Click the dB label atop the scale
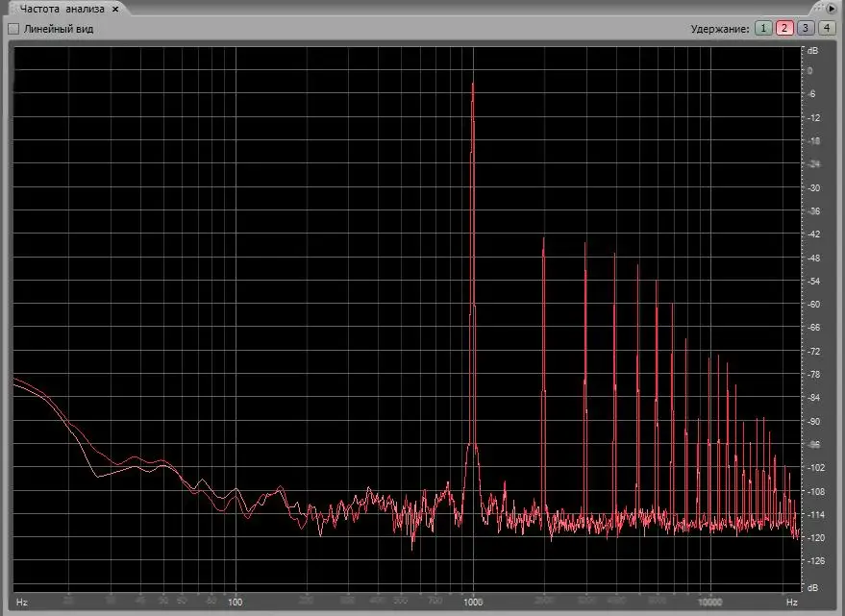Screen dimensions: 845x616 click(x=812, y=50)
